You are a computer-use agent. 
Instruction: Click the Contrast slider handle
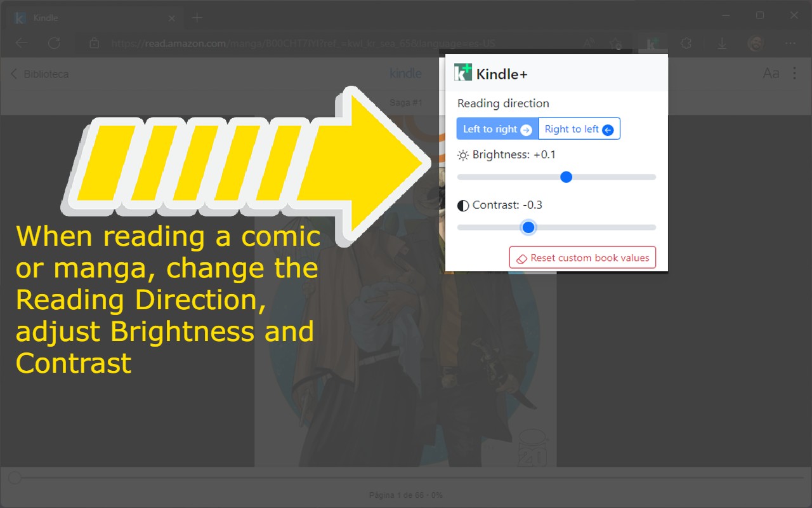click(x=528, y=227)
